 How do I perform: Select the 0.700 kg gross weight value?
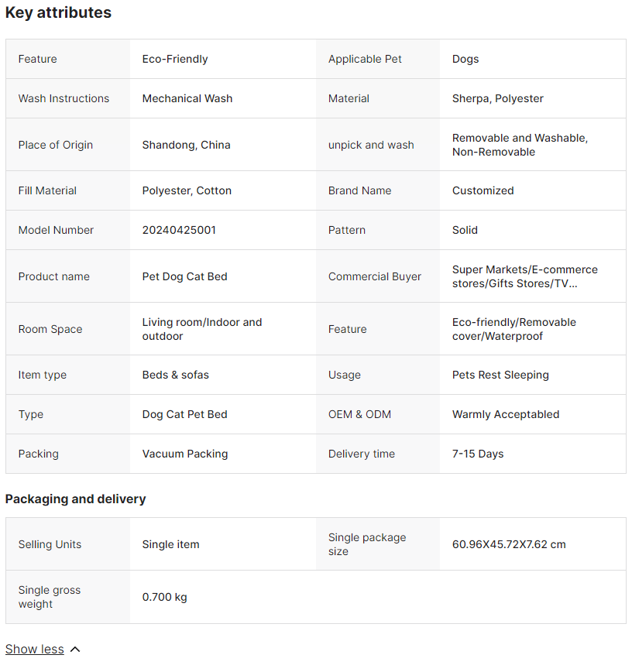(x=165, y=597)
